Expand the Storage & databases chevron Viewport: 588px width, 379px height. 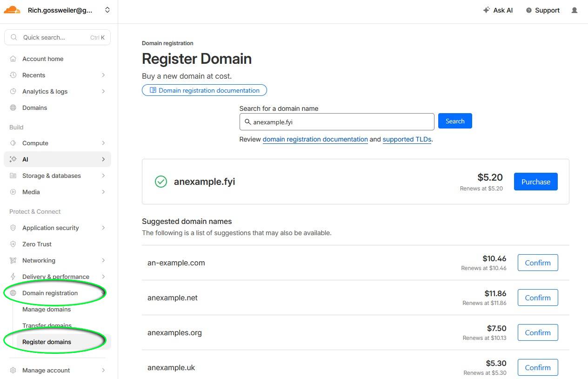[103, 176]
